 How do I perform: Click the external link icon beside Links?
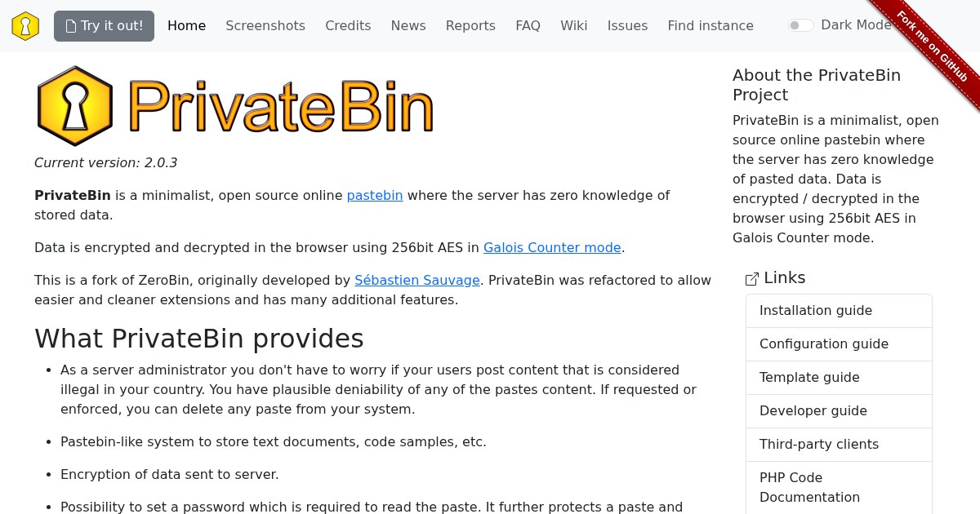[752, 279]
